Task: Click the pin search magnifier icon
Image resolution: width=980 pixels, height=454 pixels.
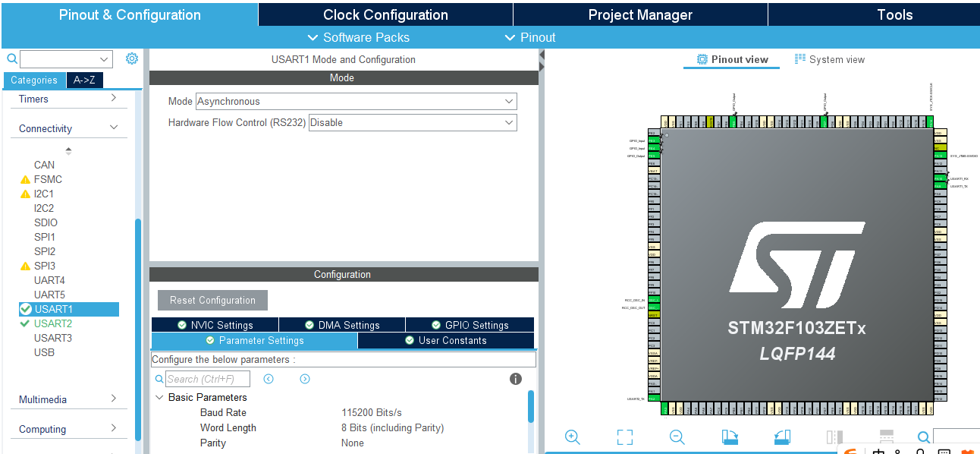Action: point(923,437)
